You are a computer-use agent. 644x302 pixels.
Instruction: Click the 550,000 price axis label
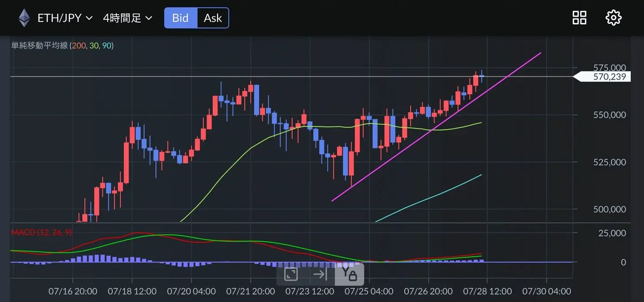609,115
